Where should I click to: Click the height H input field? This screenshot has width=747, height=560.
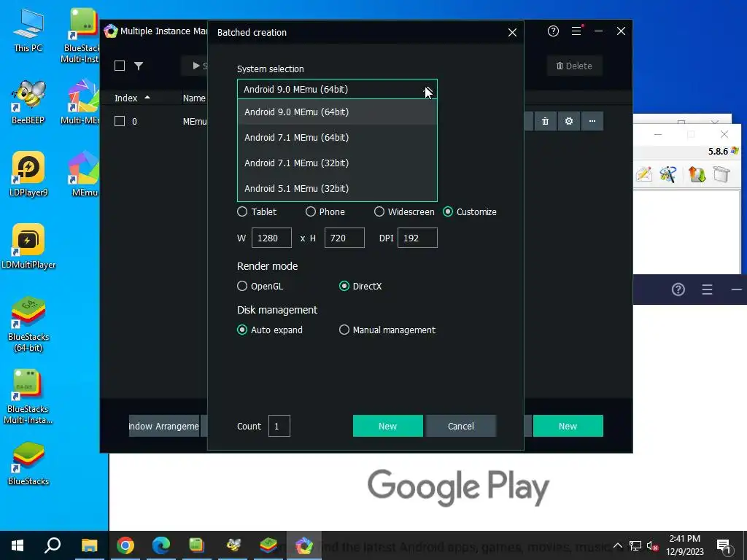[344, 238]
